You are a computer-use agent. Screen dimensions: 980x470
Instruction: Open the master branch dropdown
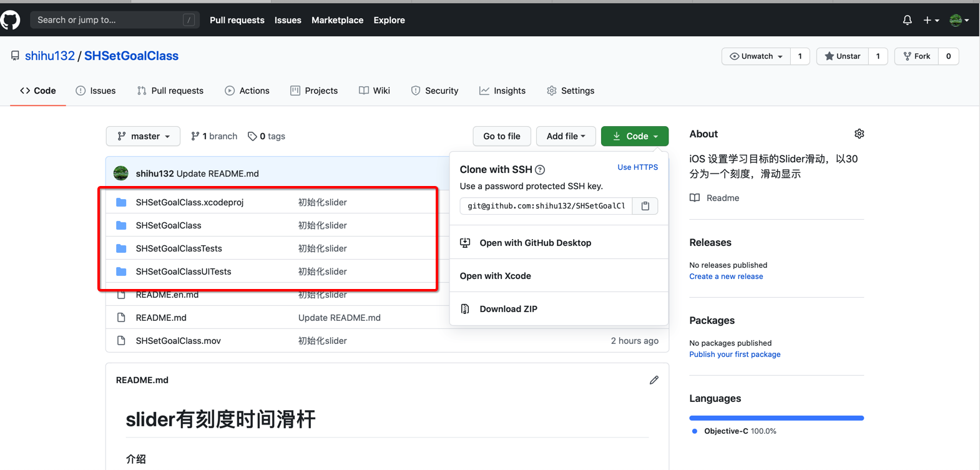[x=143, y=136]
